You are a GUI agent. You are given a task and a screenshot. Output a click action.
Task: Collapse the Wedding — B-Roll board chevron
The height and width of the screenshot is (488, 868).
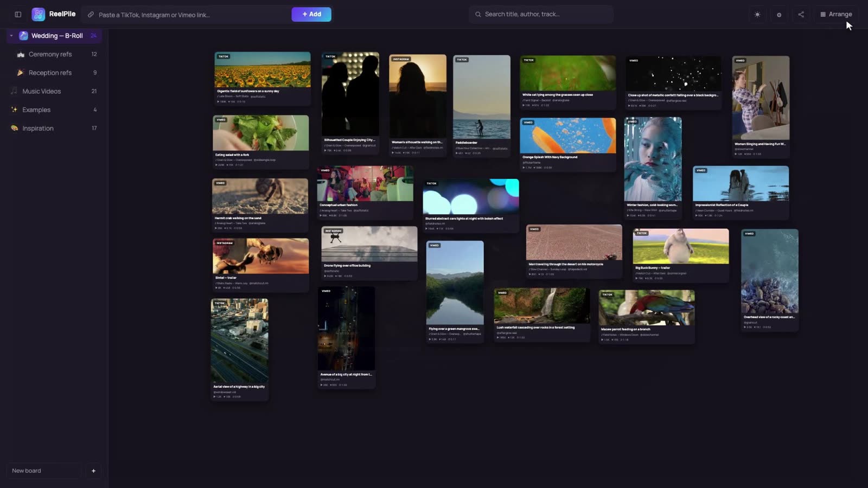11,36
